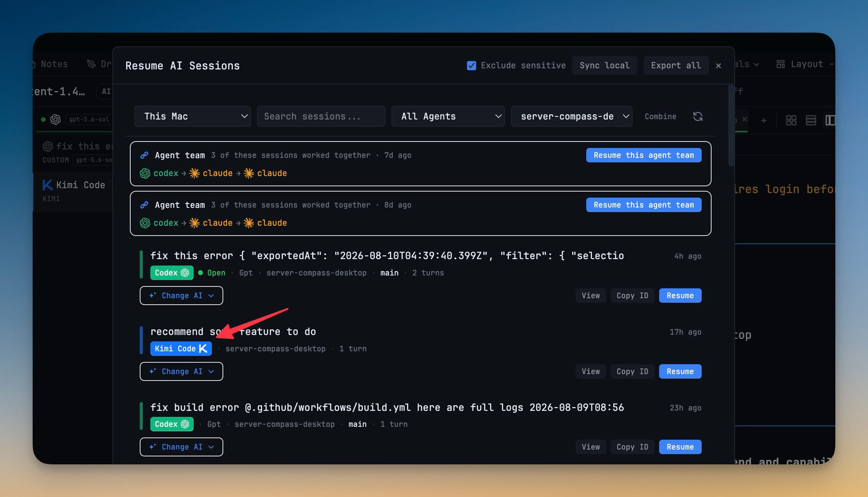This screenshot has height=497, width=868.
Task: View the recommend feature session
Action: (590, 371)
